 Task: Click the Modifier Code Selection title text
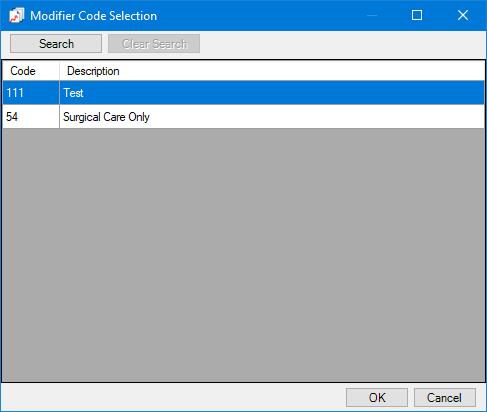tap(93, 16)
